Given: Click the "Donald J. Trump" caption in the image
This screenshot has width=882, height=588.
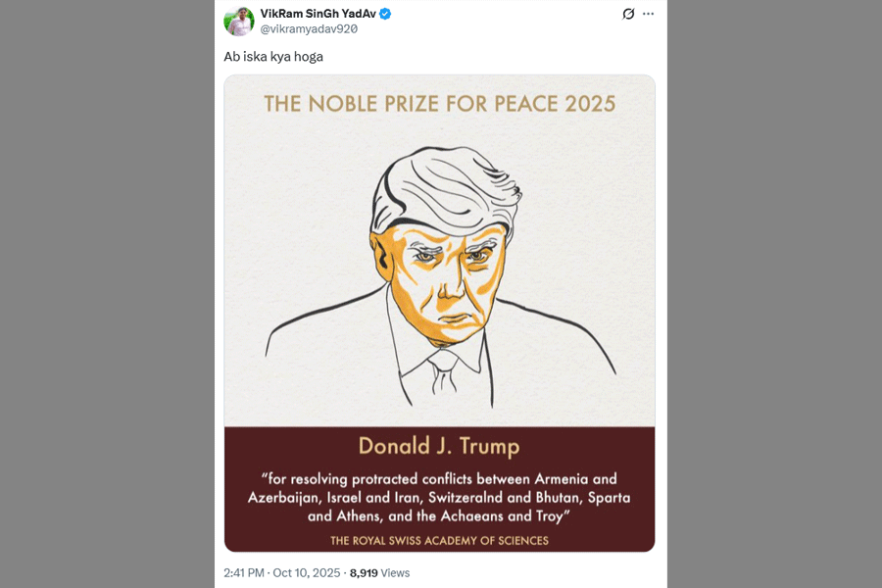Looking at the screenshot, I should click(438, 447).
